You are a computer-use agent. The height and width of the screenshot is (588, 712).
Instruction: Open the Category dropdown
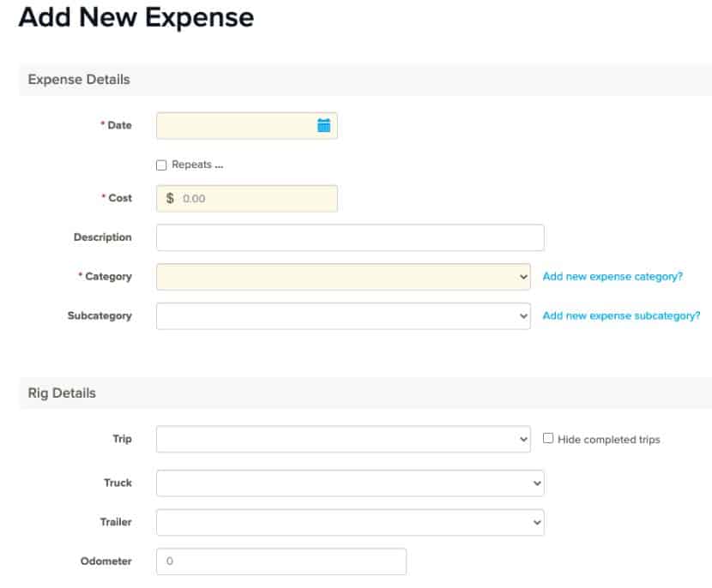pyautogui.click(x=341, y=276)
